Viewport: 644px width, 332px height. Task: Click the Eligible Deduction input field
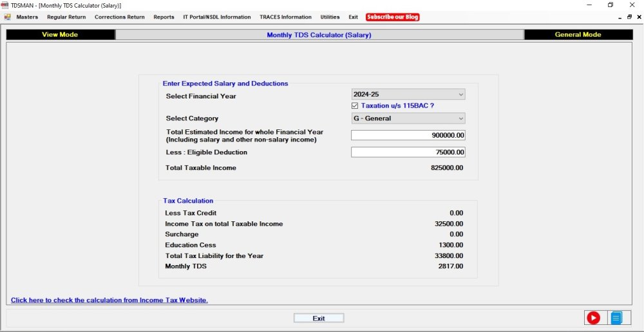(408, 152)
